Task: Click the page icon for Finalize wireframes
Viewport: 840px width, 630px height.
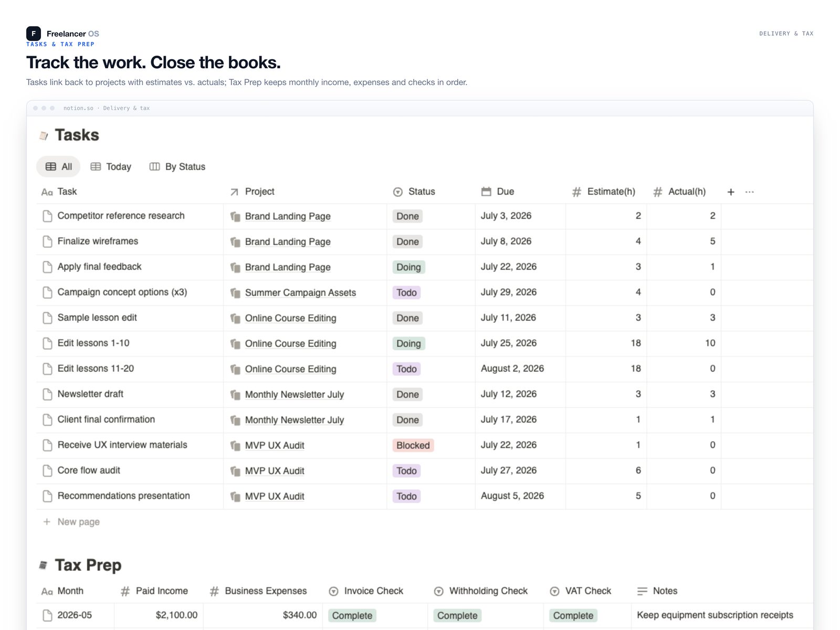Action: (47, 241)
